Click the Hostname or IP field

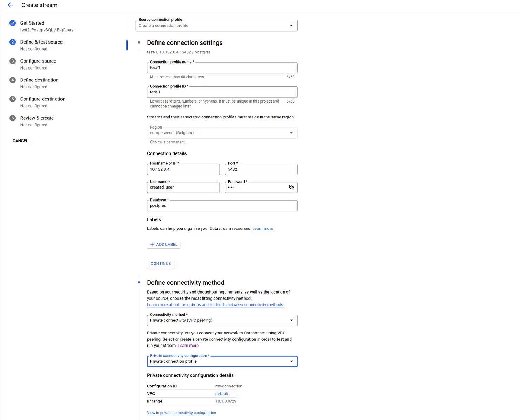(183, 169)
